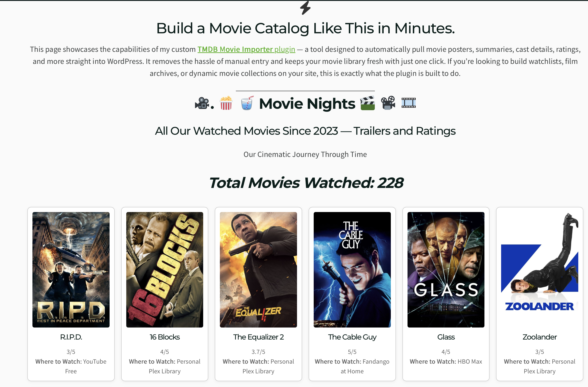Select the Glass movie poster

[x=446, y=269]
